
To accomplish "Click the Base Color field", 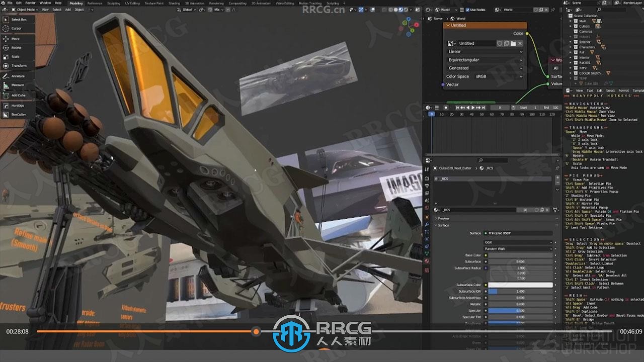I will coord(521,255).
